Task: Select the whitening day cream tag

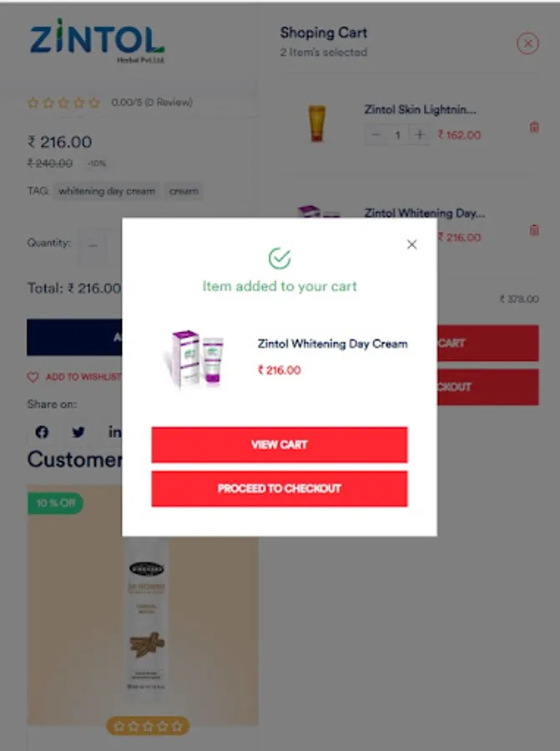Action: (x=107, y=191)
